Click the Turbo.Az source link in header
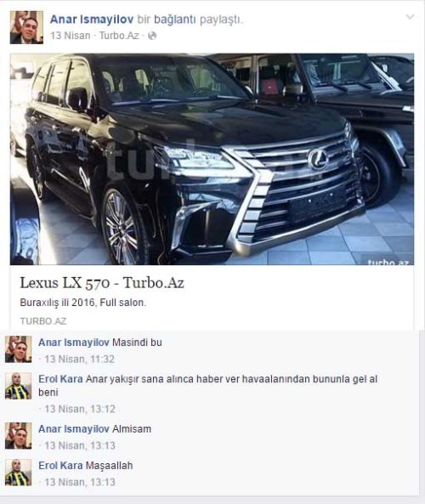This screenshot has width=425, height=504. click(x=119, y=36)
